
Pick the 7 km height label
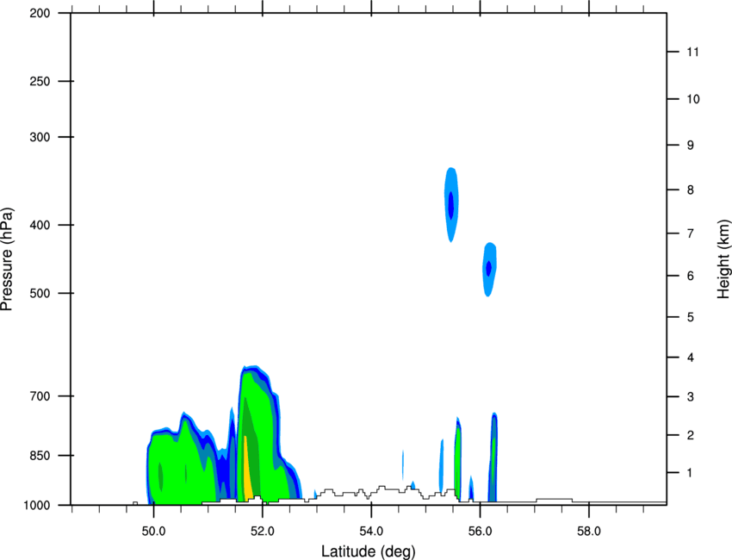(690, 233)
